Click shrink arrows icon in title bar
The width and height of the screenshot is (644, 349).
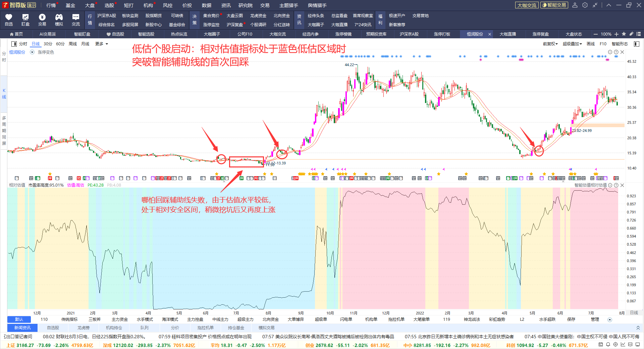pyautogui.click(x=595, y=5)
